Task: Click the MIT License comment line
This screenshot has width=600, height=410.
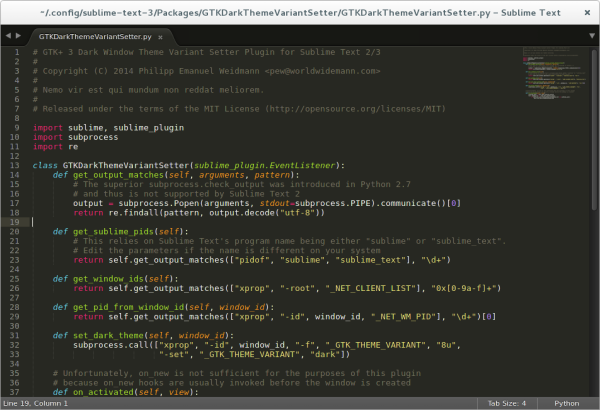Action: pos(240,109)
